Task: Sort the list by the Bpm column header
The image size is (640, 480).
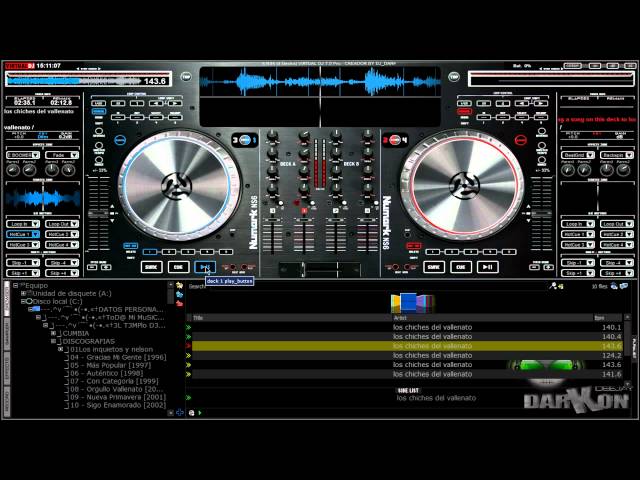Action: click(x=608, y=318)
